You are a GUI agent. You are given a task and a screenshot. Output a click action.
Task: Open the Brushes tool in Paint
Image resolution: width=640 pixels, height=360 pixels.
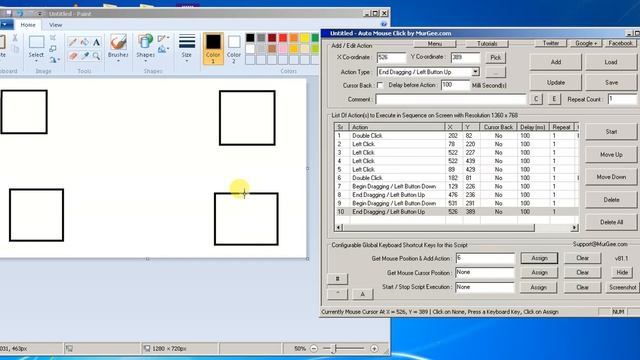tap(118, 42)
